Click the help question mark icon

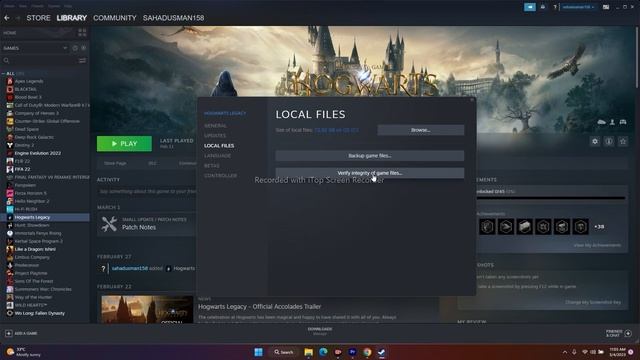point(555,7)
